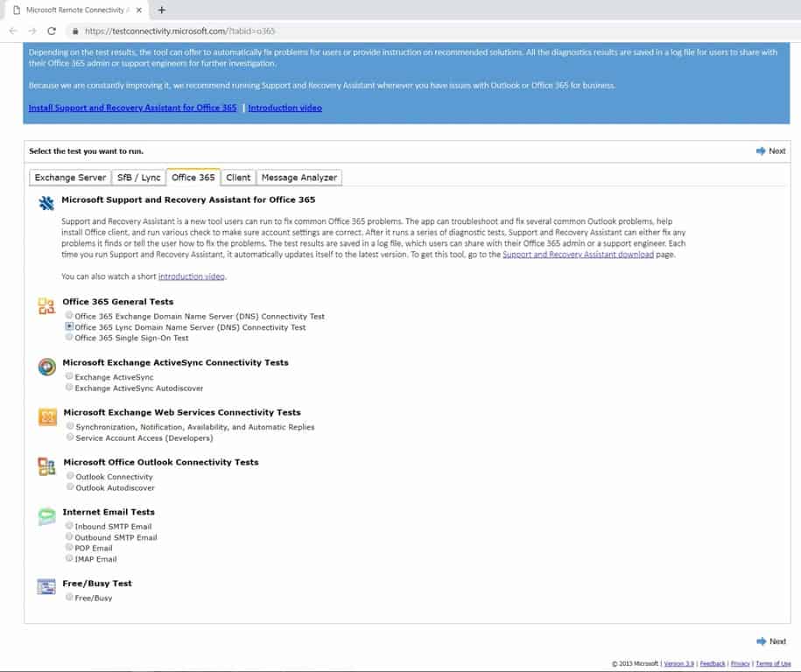The image size is (801, 672).
Task: Click the green Internet Email Tests icon
Action: tap(48, 516)
